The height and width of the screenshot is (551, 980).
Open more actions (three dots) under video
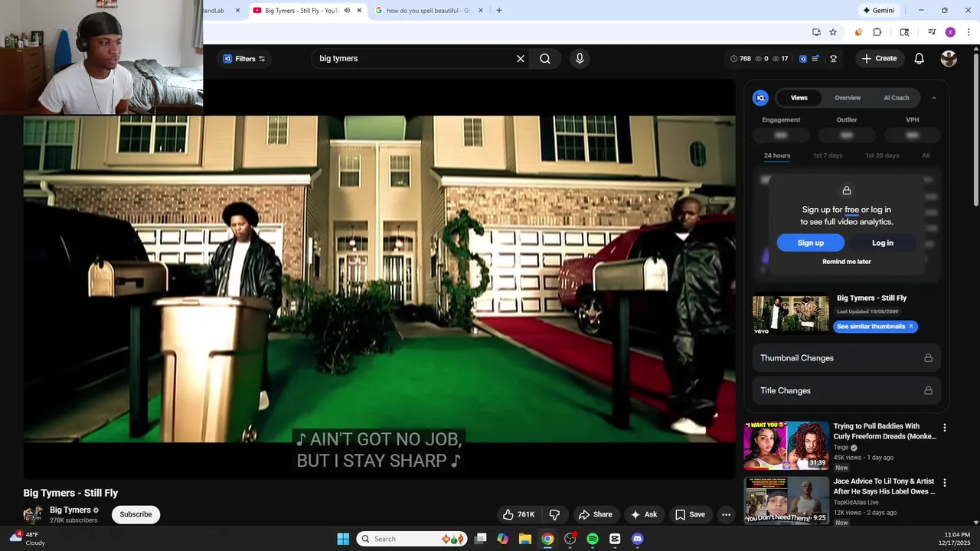(x=726, y=514)
